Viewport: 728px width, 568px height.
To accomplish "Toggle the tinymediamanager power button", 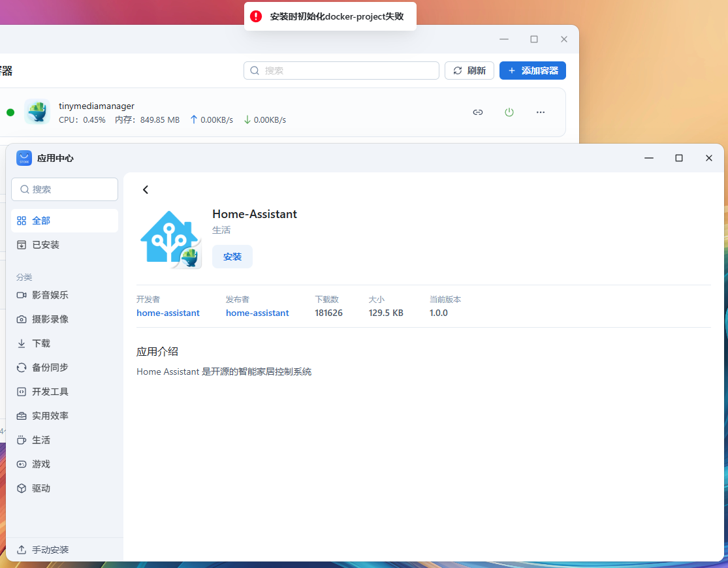I will coord(509,112).
